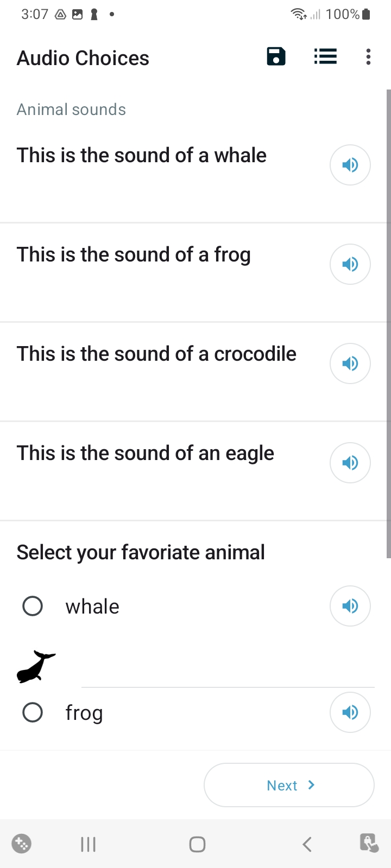Select the whale radio button
This screenshot has height=868, width=391.
(x=33, y=606)
